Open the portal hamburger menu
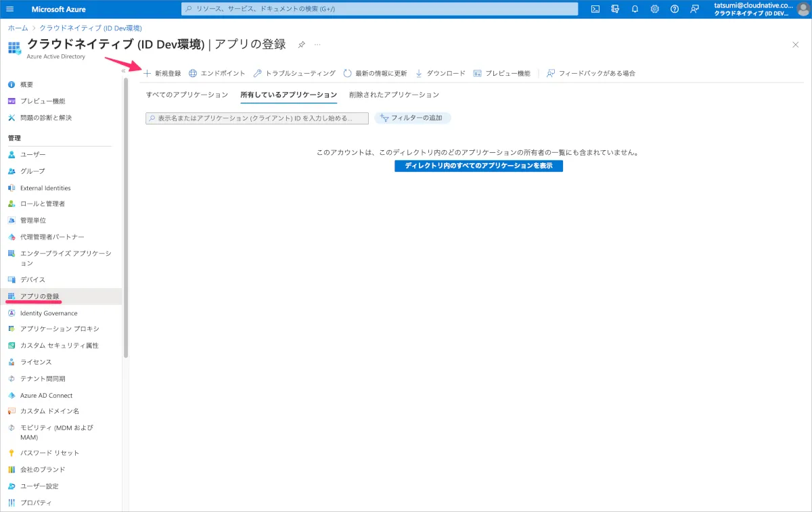812x512 pixels. point(9,9)
